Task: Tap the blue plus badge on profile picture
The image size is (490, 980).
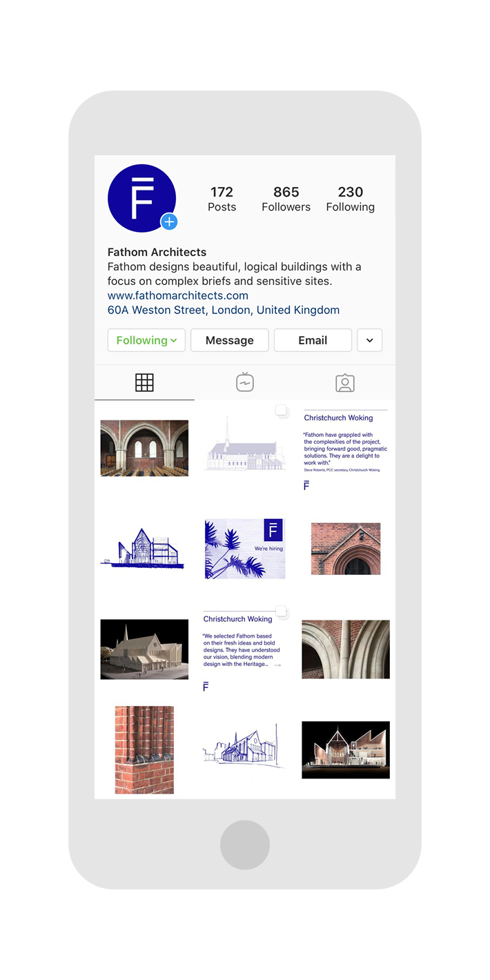Action: [x=169, y=222]
